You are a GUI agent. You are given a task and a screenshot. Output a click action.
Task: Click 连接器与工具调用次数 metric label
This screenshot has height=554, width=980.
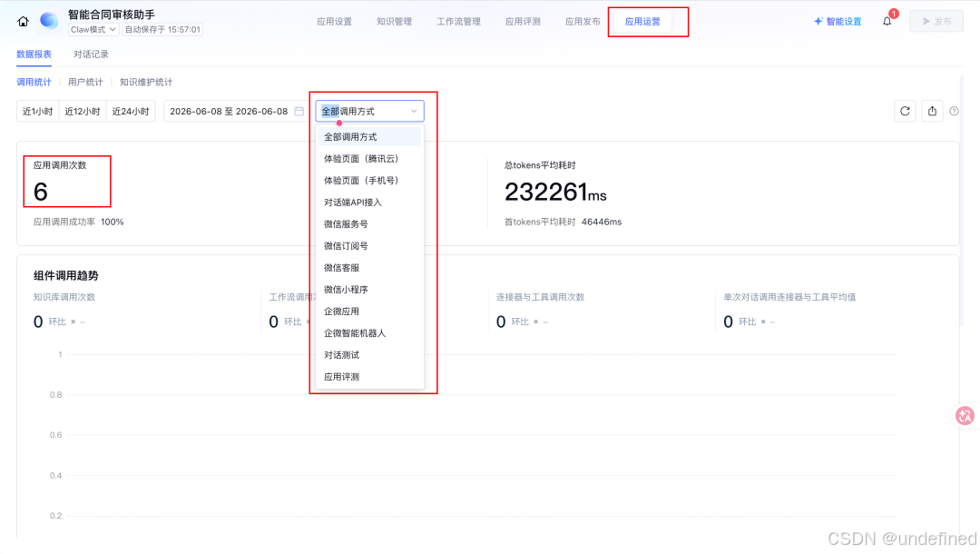(540, 297)
